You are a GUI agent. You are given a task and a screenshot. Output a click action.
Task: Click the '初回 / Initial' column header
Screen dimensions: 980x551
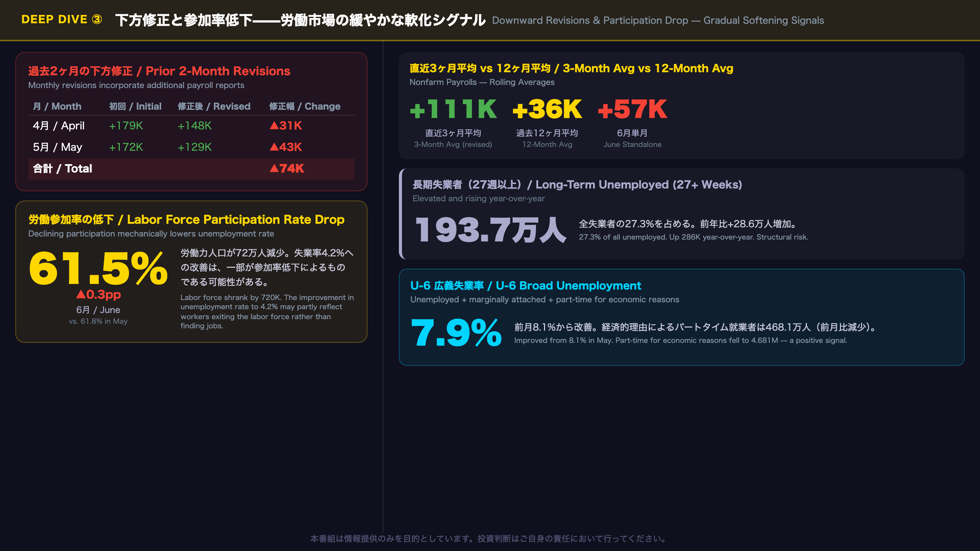coord(135,106)
